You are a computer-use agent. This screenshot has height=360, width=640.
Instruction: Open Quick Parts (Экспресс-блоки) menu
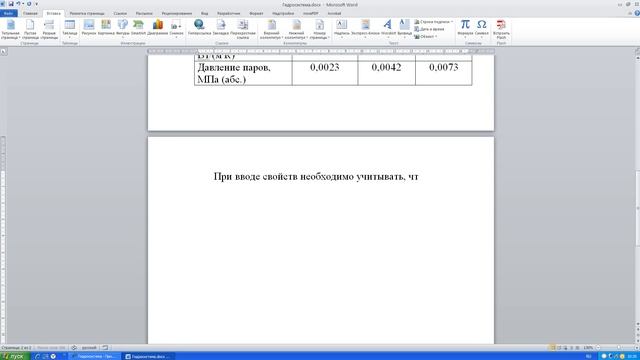[x=365, y=28]
